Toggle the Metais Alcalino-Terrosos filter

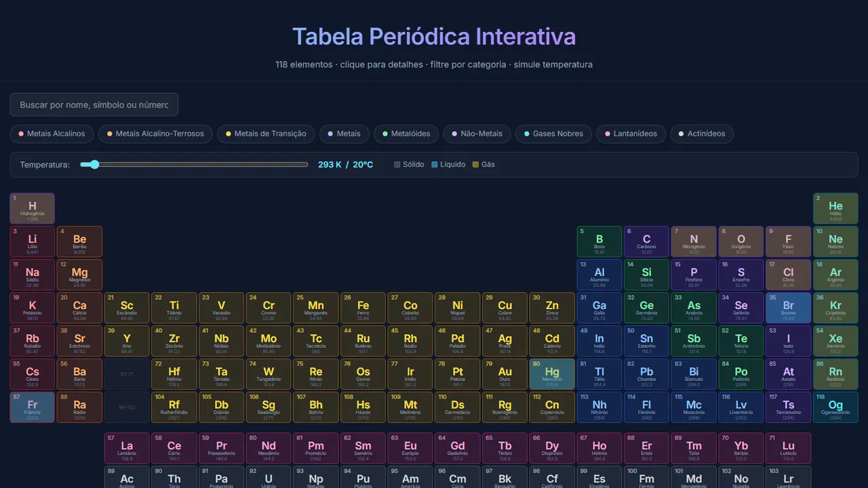(155, 134)
